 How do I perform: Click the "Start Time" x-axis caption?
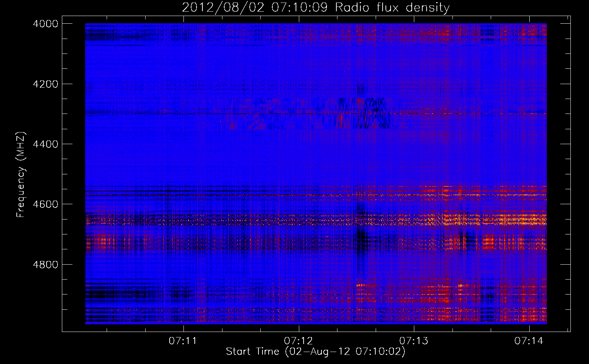[x=252, y=351]
